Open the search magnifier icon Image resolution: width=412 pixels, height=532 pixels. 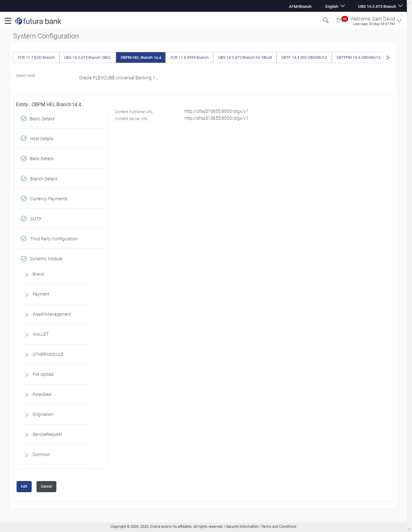pyautogui.click(x=325, y=20)
